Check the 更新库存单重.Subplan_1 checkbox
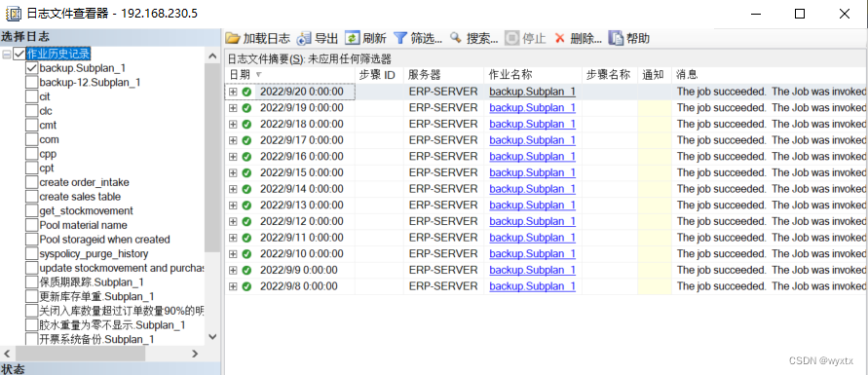The image size is (868, 375). coord(31,296)
